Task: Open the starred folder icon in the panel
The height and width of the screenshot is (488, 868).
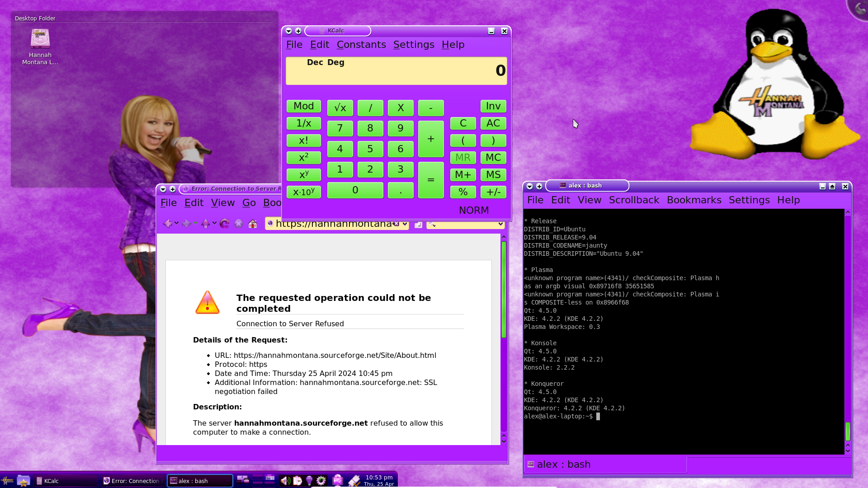Action: pyautogui.click(x=24, y=481)
